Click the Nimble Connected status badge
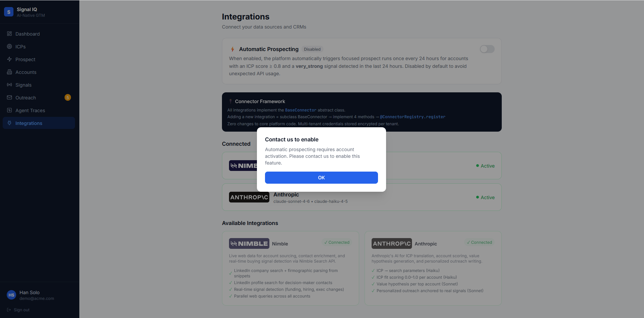This screenshot has height=318, width=644. (337, 242)
